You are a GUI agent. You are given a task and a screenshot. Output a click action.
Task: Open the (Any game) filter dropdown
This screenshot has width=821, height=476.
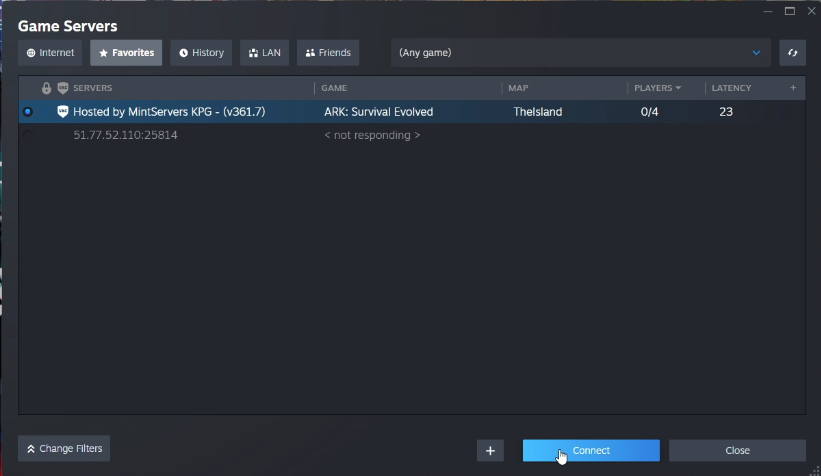point(581,52)
